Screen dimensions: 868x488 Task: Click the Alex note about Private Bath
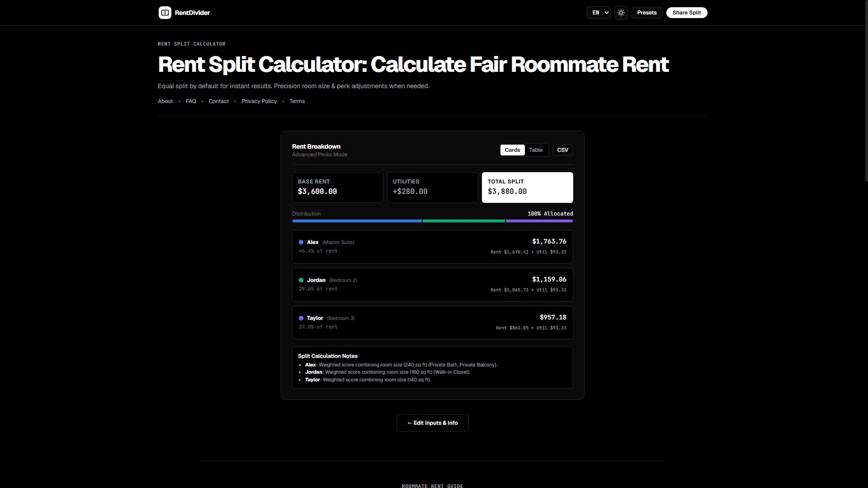point(401,365)
